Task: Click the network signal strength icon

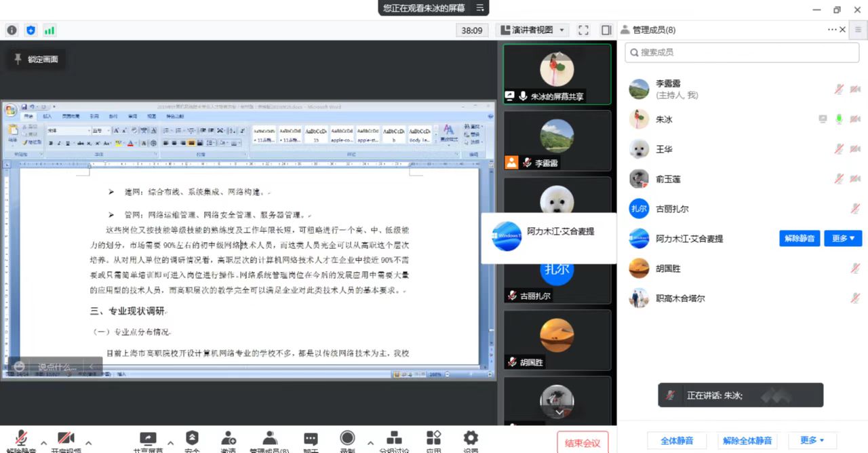Action: point(50,31)
